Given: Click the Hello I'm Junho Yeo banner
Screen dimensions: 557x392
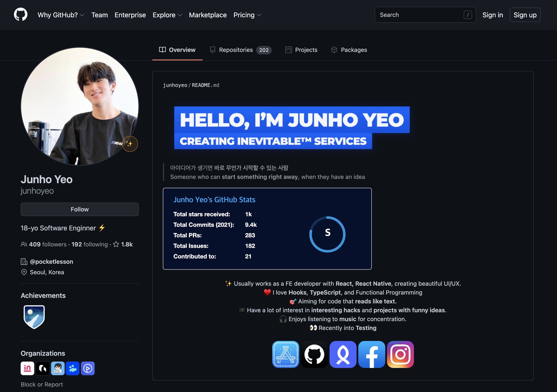Looking at the screenshot, I should tap(292, 128).
